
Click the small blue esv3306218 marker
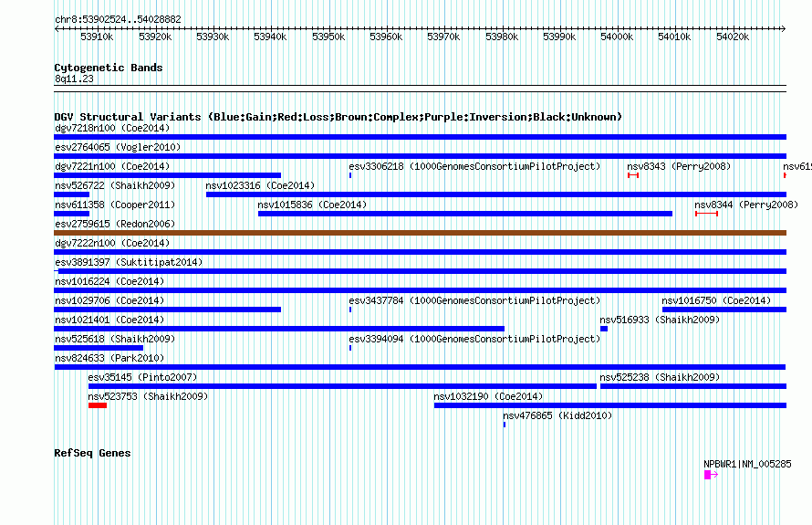click(350, 175)
